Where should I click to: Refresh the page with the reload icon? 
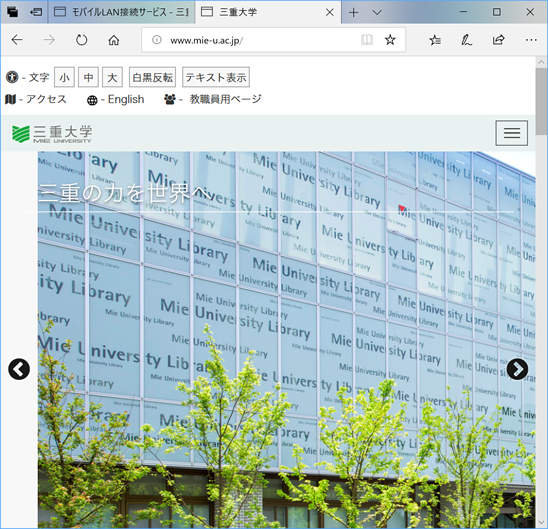81,40
